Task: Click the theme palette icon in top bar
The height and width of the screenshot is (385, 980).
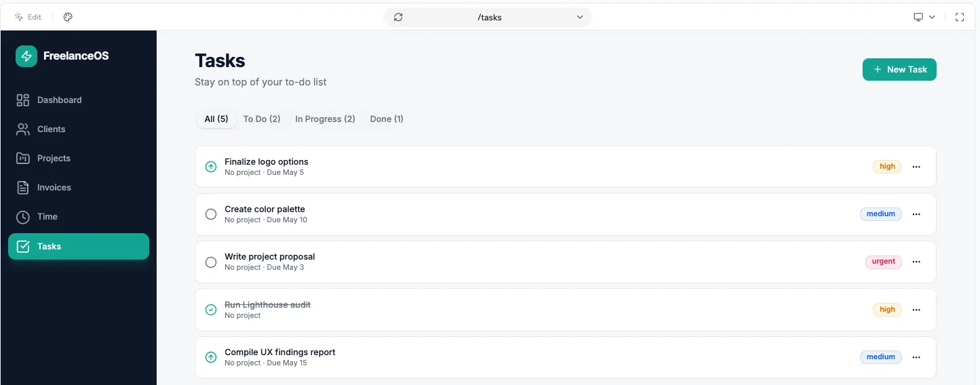Action: tap(68, 17)
